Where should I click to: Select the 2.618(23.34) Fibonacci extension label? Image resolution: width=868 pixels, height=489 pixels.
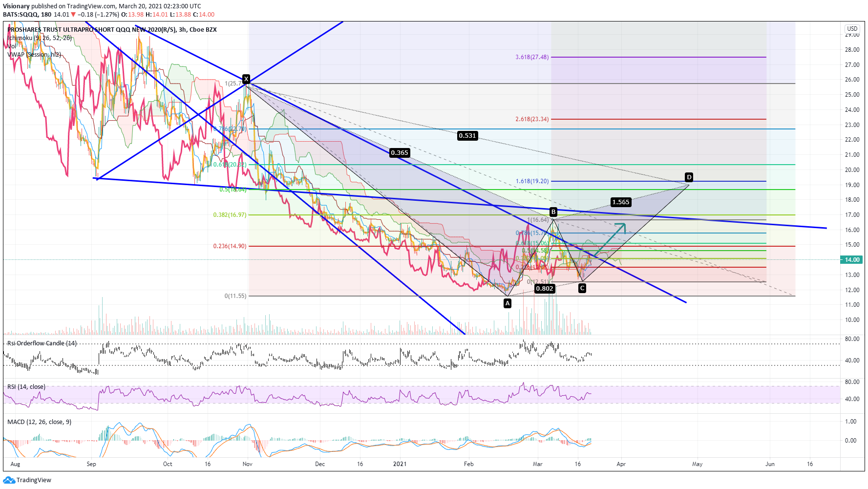pyautogui.click(x=532, y=119)
